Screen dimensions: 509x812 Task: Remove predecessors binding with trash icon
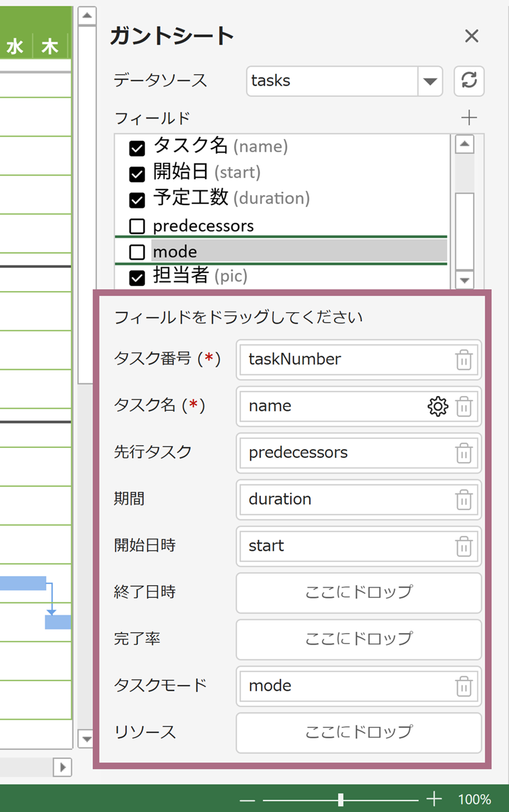463,453
